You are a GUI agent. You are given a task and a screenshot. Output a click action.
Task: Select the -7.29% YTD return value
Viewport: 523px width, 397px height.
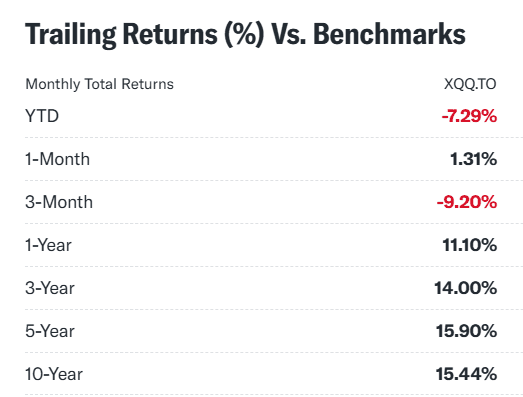[x=469, y=116]
